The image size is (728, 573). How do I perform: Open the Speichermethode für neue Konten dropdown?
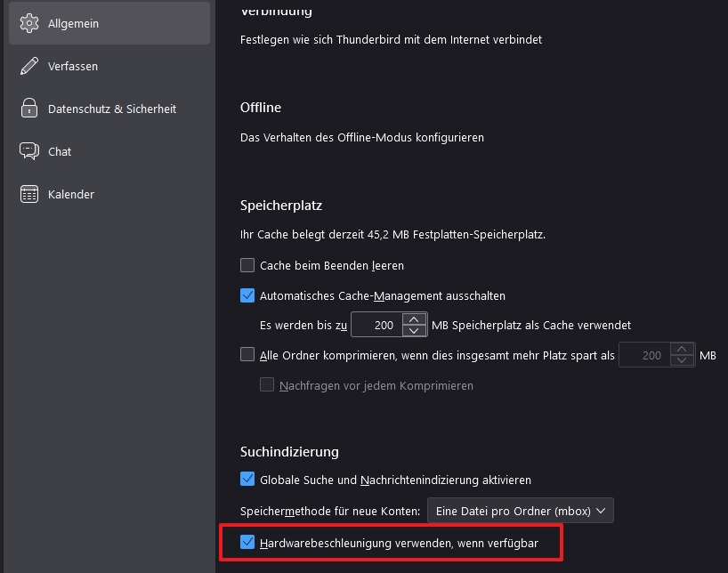coord(520,511)
